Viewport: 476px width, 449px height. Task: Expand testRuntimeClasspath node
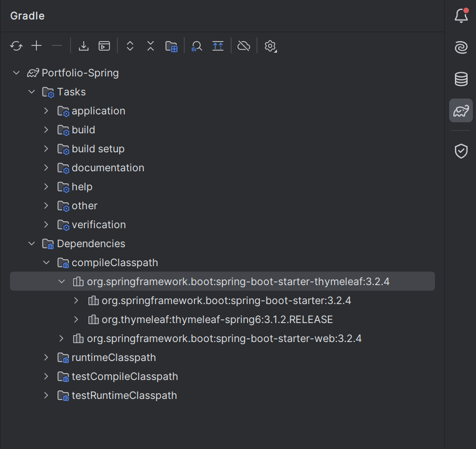46,396
